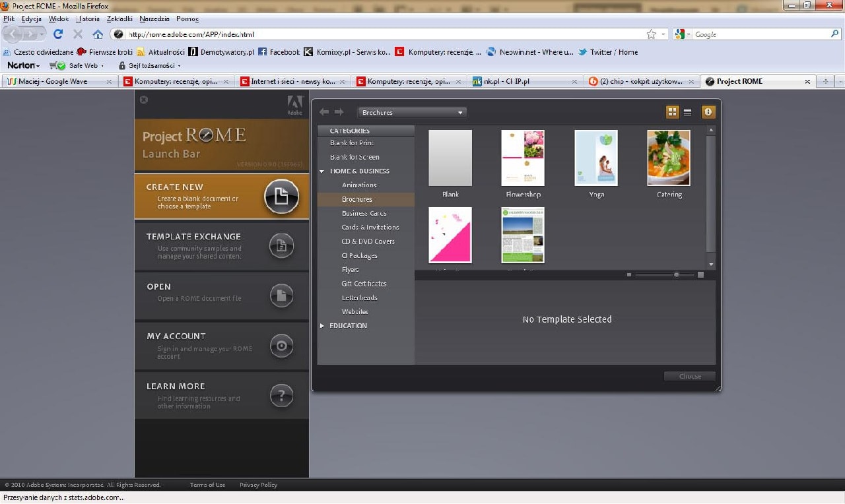Select Business Cards category
The width and height of the screenshot is (845, 504).
364,213
